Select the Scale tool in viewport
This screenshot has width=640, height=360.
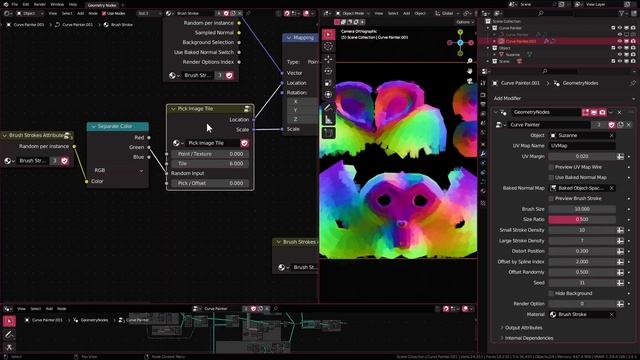[328, 83]
